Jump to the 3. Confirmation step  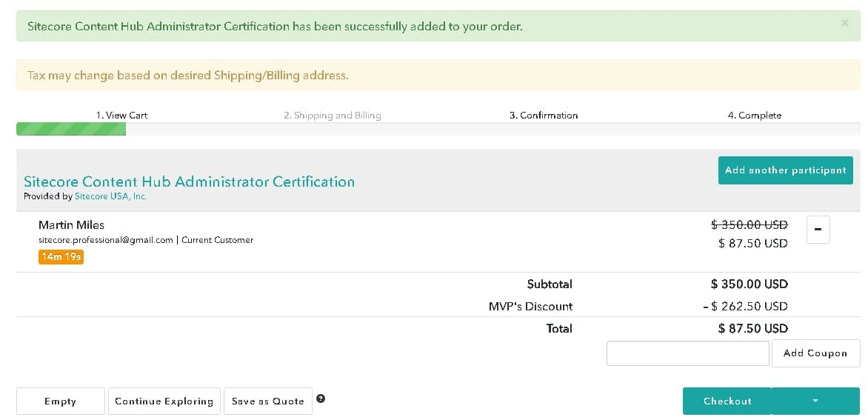[x=543, y=115]
